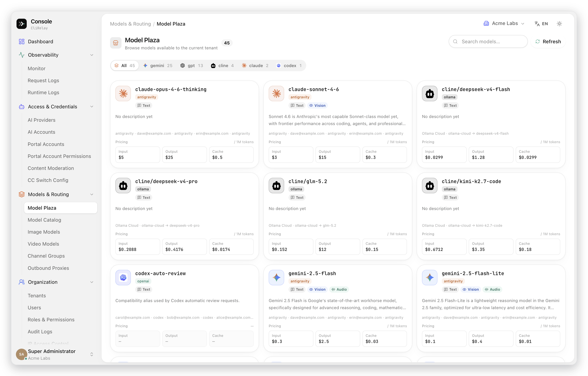
Task: Collapse the Access & Credentials chevron
Action: (92, 107)
